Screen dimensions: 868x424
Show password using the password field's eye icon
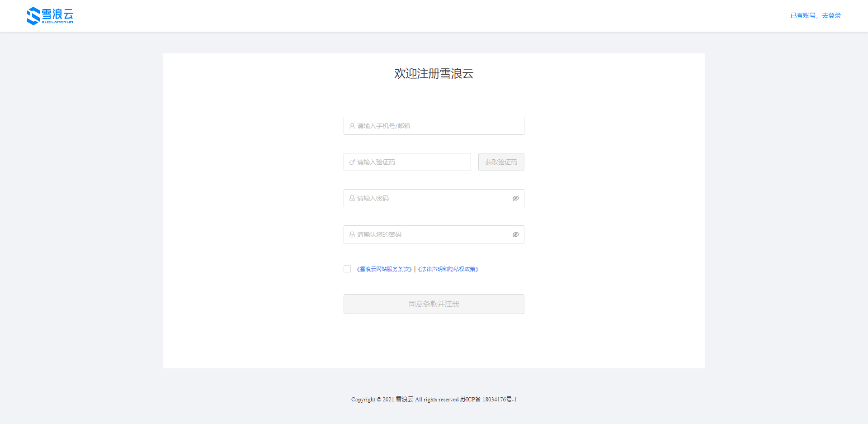pos(515,198)
